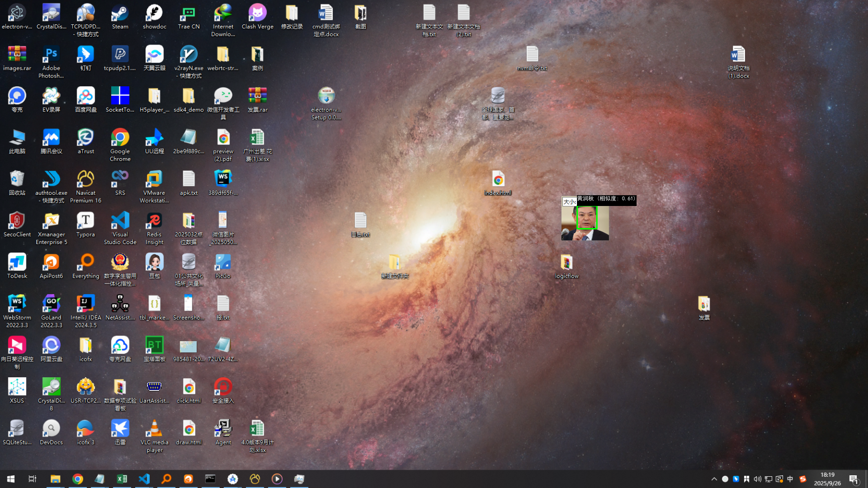
Task: Open the volume control in system tray
Action: [757, 479]
